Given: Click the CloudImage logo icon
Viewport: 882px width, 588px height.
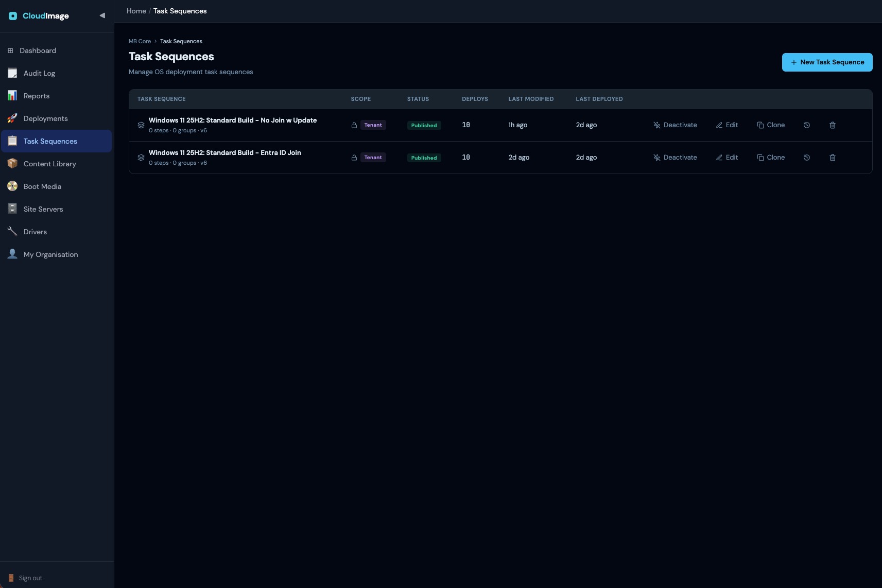Looking at the screenshot, I should click(13, 16).
